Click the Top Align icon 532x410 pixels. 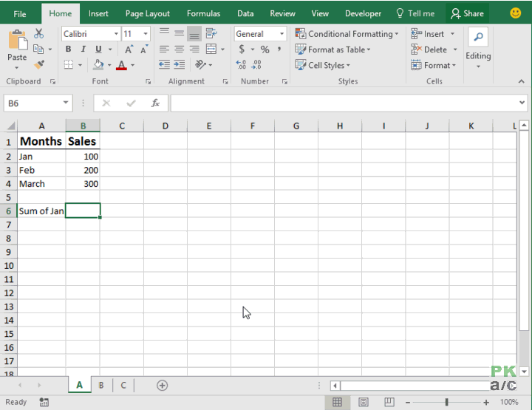point(164,33)
